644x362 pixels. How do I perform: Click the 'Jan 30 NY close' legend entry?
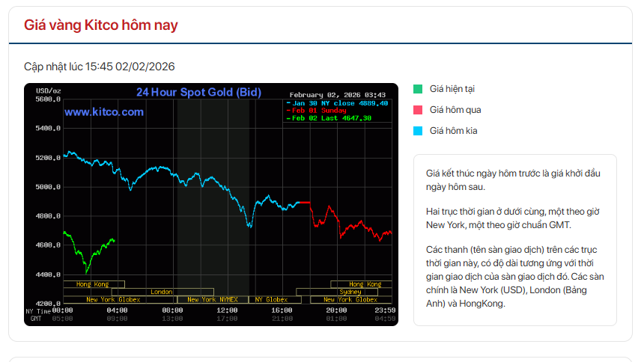[x=338, y=103]
